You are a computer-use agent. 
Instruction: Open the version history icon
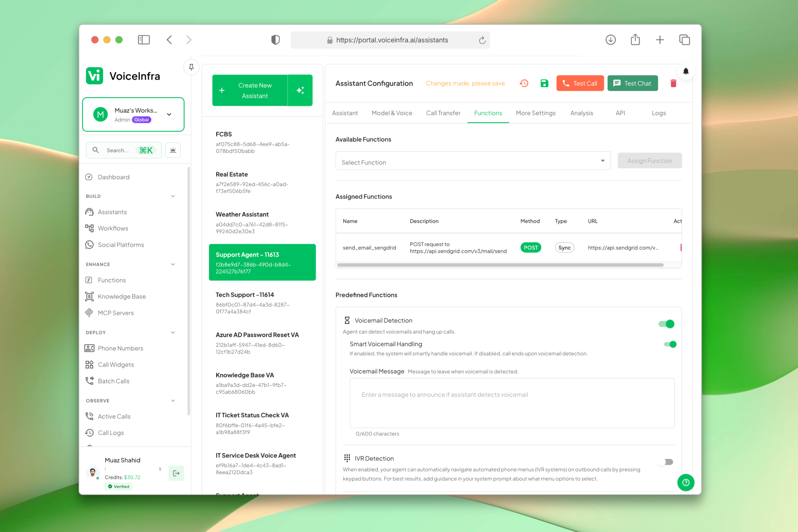click(524, 83)
